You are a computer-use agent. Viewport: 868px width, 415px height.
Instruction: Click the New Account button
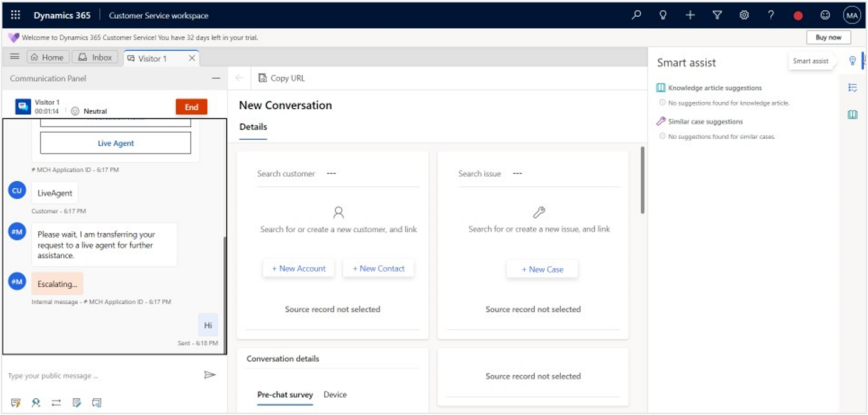coord(299,268)
